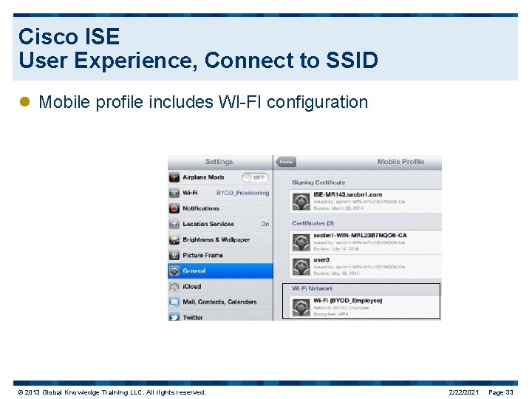Select the General settings row
The image size is (532, 399).
click(x=220, y=270)
